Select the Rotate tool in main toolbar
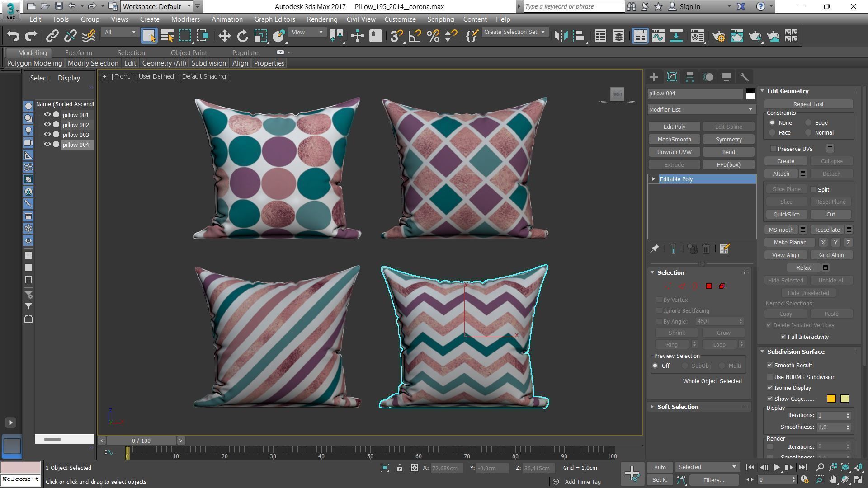 pyautogui.click(x=243, y=36)
